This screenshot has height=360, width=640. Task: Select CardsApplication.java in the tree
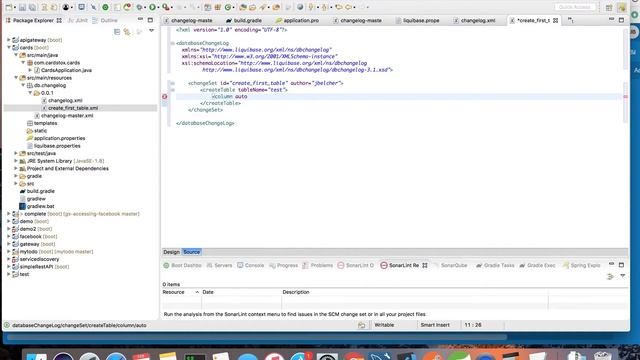pyautogui.click(x=66, y=70)
